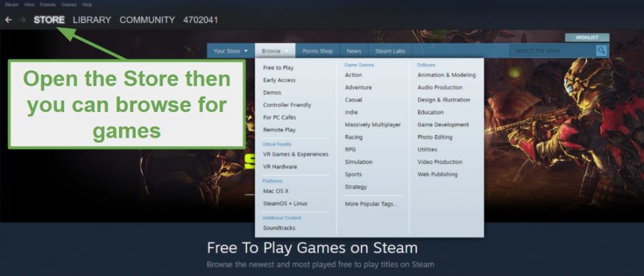Open Soundtracks under Additional Content
644x276 pixels.
point(279,228)
